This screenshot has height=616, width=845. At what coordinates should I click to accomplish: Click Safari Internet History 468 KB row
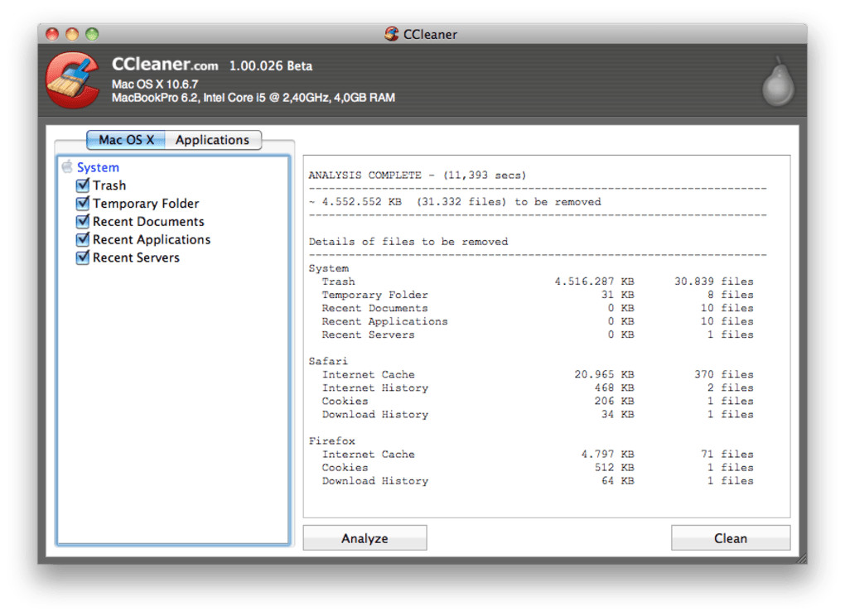pos(538,387)
